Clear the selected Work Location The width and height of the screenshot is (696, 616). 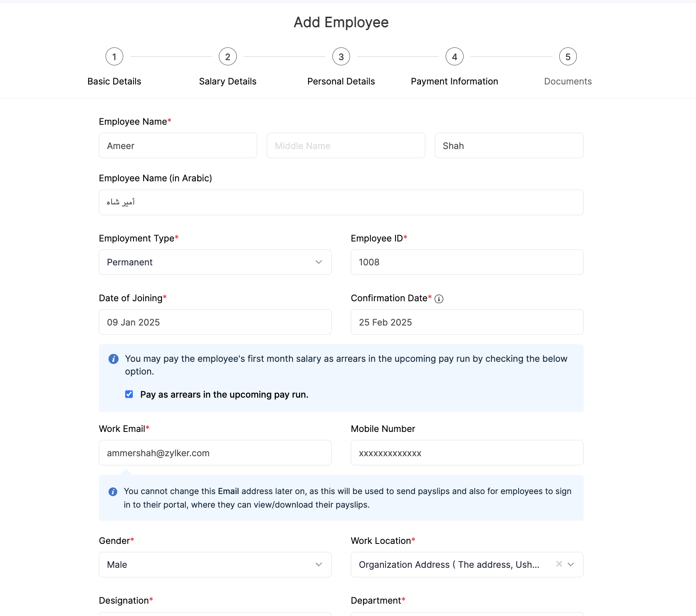[559, 564]
